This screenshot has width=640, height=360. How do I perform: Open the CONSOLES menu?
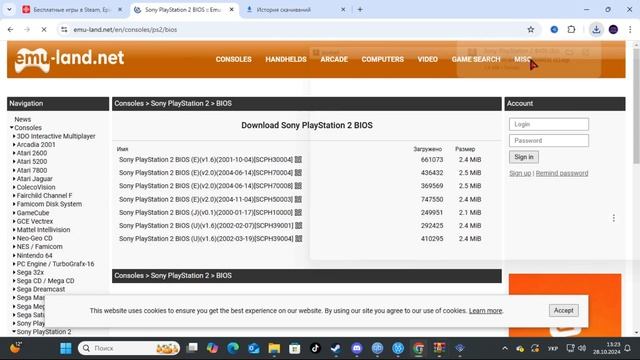pyautogui.click(x=233, y=59)
